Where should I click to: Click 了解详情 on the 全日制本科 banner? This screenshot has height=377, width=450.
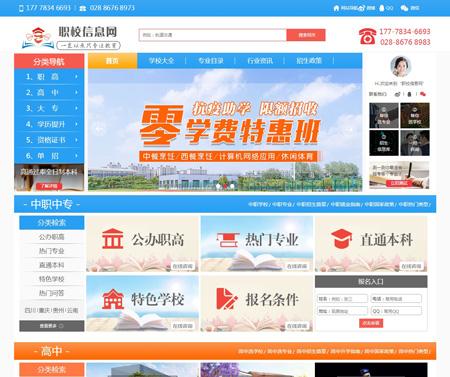pyautogui.click(x=49, y=186)
